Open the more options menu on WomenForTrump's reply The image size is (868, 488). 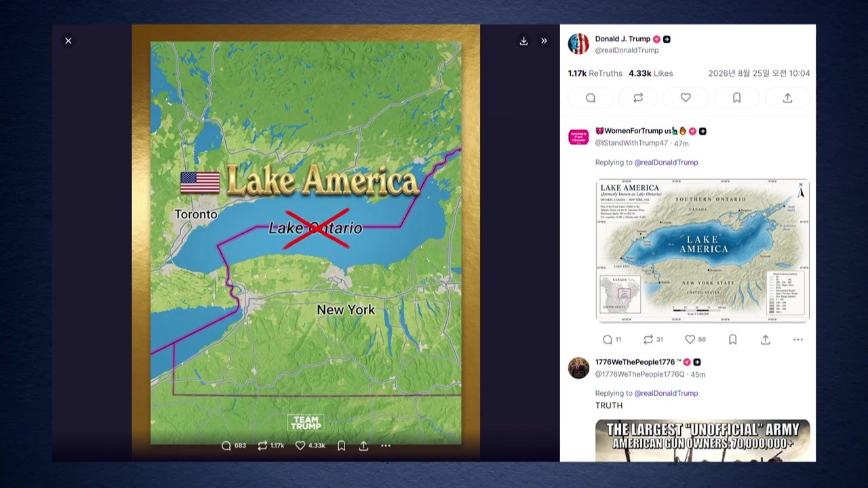[798, 340]
